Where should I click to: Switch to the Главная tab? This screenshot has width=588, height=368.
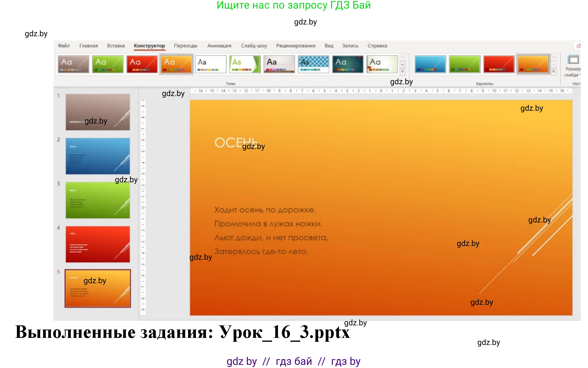88,46
